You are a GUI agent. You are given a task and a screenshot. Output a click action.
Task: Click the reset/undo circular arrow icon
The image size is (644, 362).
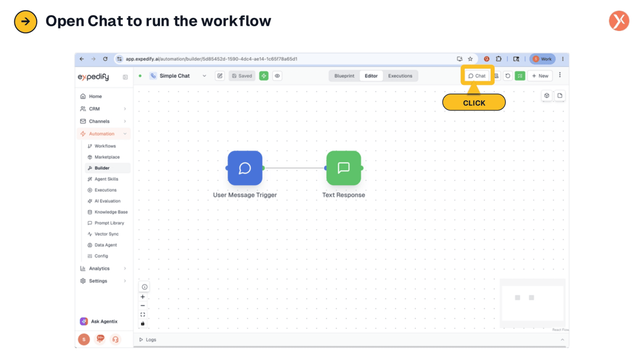click(x=508, y=76)
